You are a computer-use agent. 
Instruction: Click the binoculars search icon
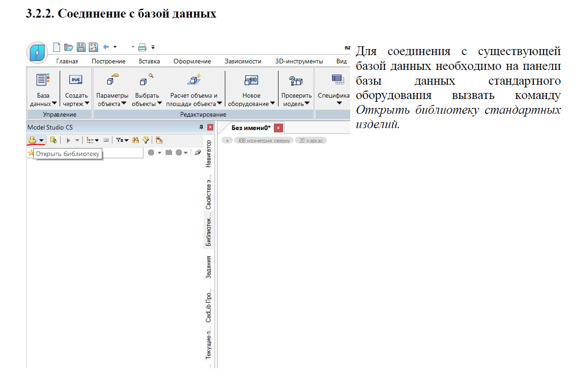pos(136,140)
